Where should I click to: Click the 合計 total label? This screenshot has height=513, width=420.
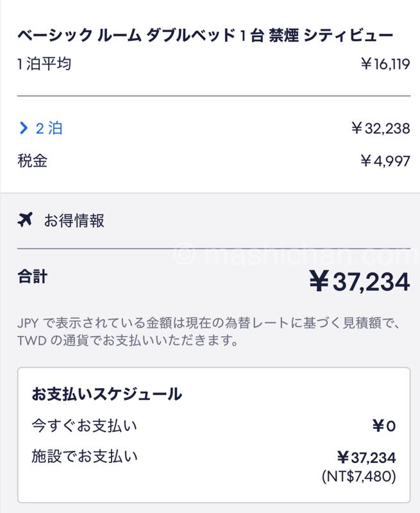(x=32, y=277)
